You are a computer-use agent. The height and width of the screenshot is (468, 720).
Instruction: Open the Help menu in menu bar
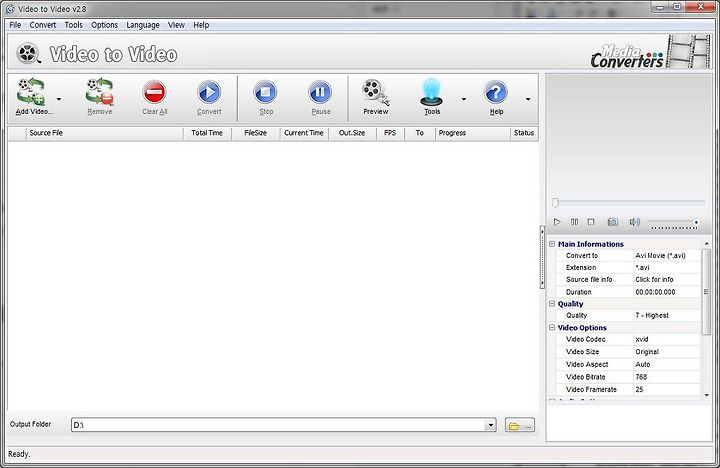coord(201,25)
